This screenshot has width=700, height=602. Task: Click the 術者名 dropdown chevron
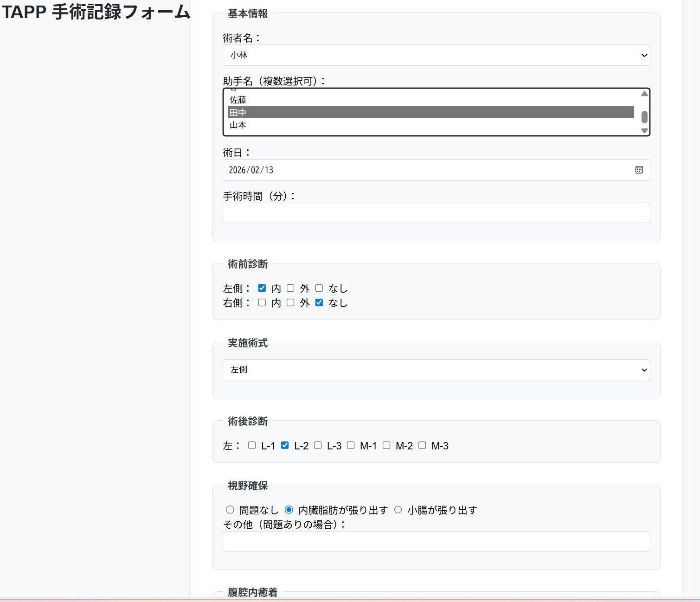pyautogui.click(x=644, y=55)
